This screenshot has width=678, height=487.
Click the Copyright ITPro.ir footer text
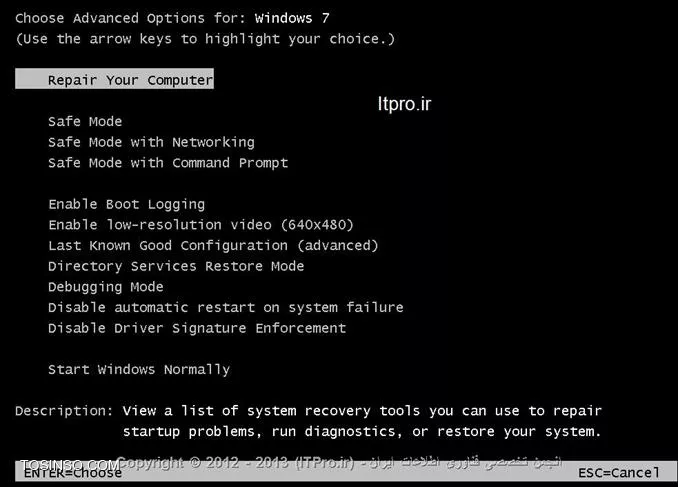[x=339, y=462]
